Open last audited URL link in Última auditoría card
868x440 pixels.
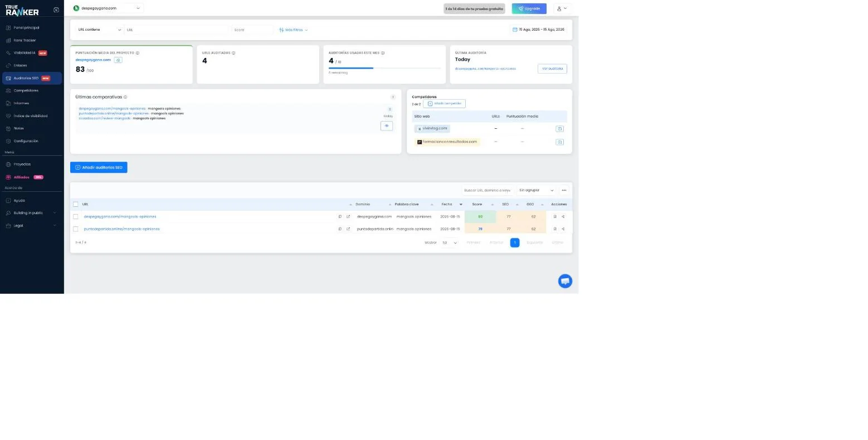pyautogui.click(x=485, y=69)
